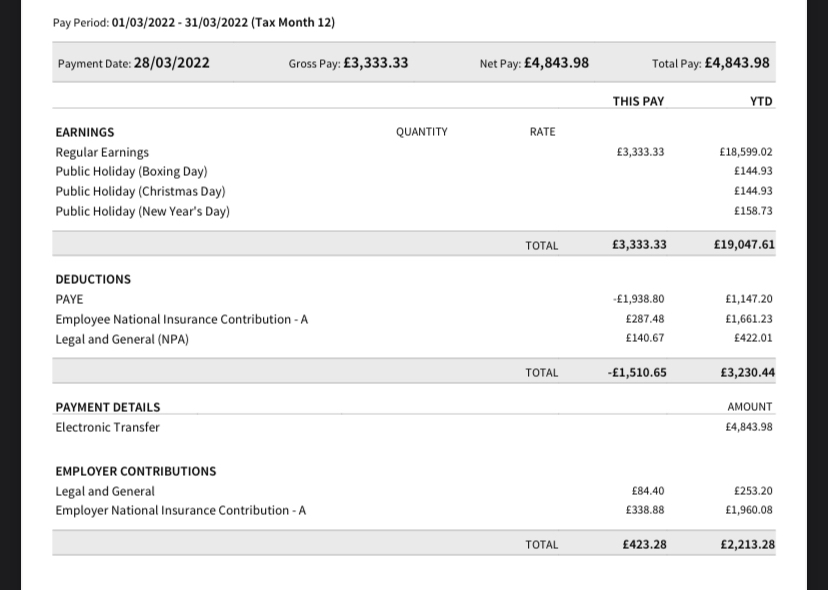Viewport: 828px width, 590px height.
Task: Click the Net Pay £4,843.98 figure
Action: click(556, 63)
